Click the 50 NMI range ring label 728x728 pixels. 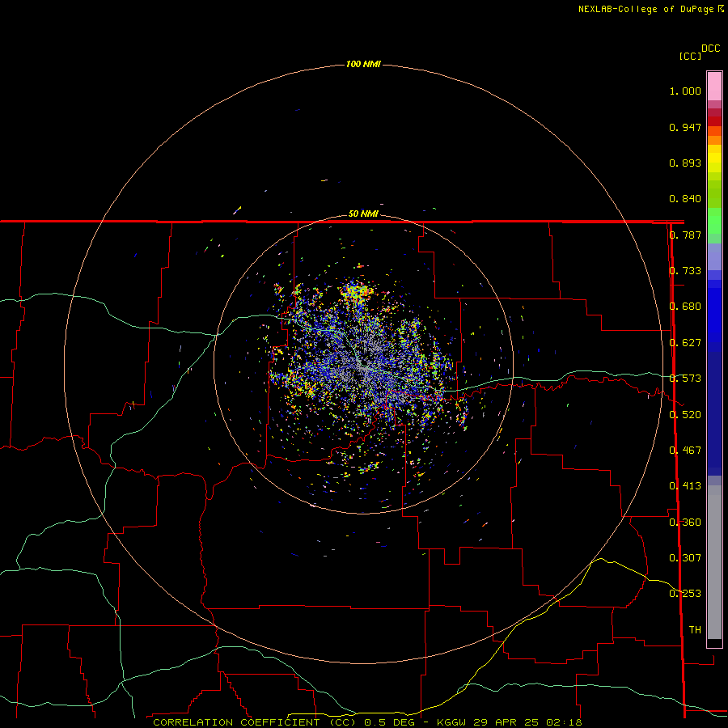pos(363,214)
